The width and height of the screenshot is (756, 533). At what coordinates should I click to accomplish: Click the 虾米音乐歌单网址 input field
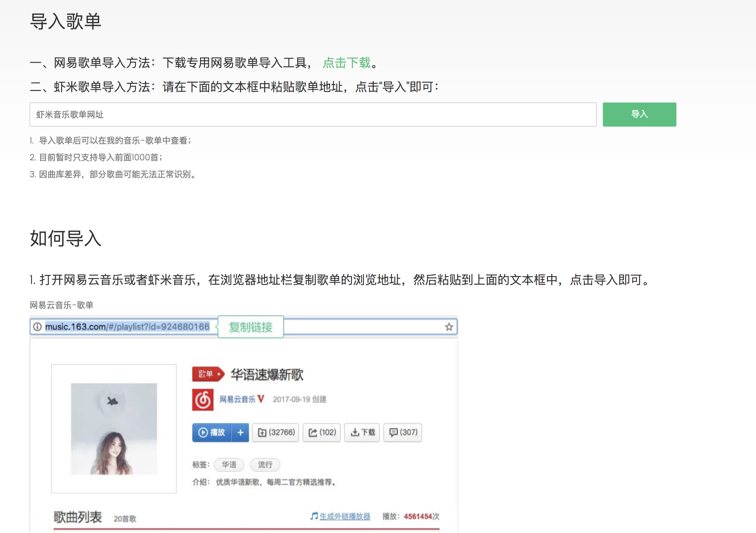(313, 115)
